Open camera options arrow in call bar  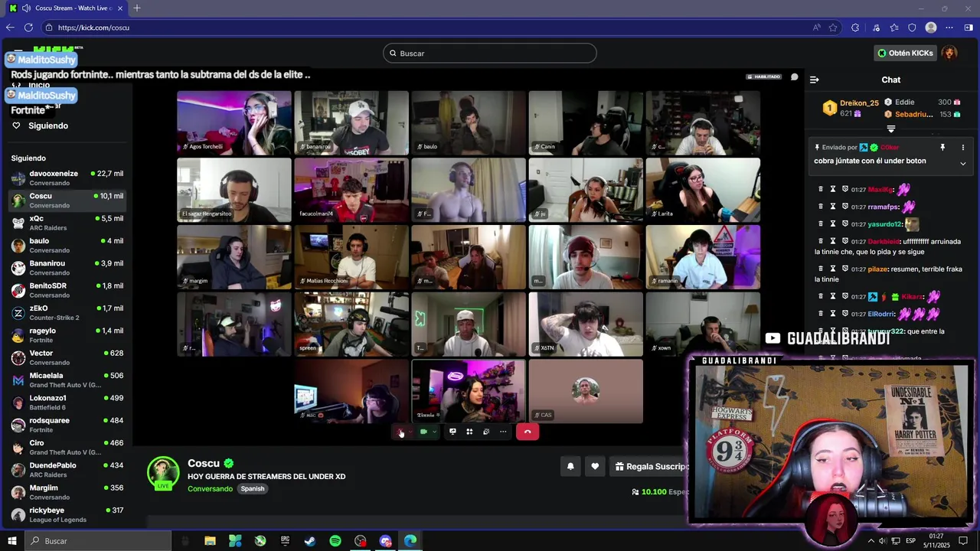(x=434, y=432)
